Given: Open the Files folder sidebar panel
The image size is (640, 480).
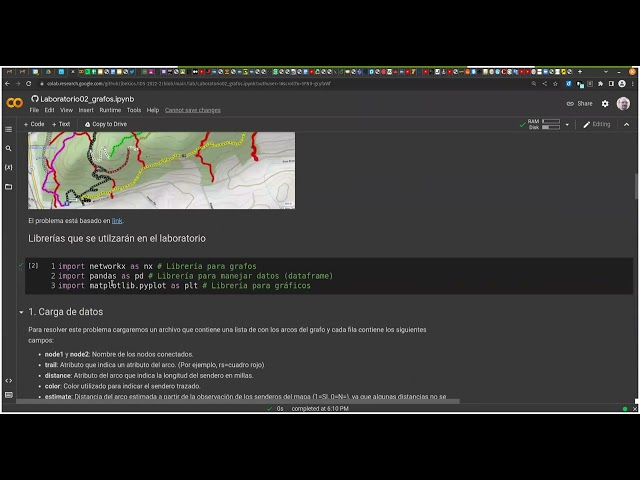Looking at the screenshot, I should click(9, 187).
